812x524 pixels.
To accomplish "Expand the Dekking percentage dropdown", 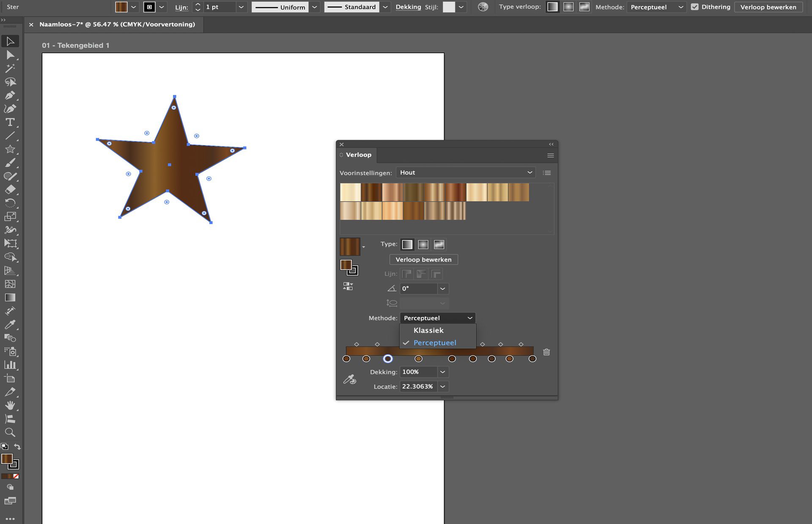I will (x=442, y=372).
